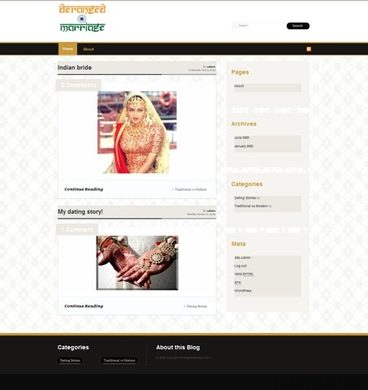Screen dimensions: 368x390
Task: Open the About menu item
Action: pyautogui.click(x=88, y=49)
